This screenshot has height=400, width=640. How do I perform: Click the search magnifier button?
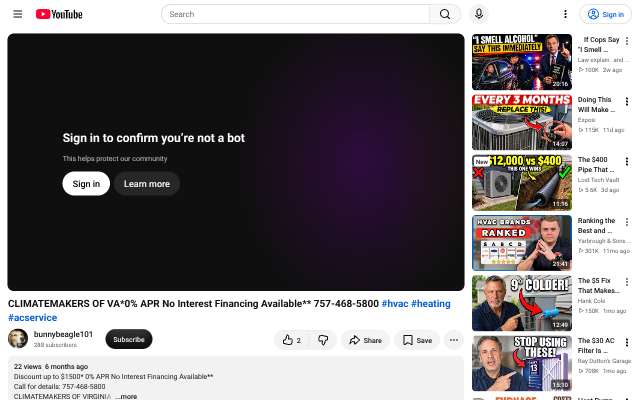[445, 14]
